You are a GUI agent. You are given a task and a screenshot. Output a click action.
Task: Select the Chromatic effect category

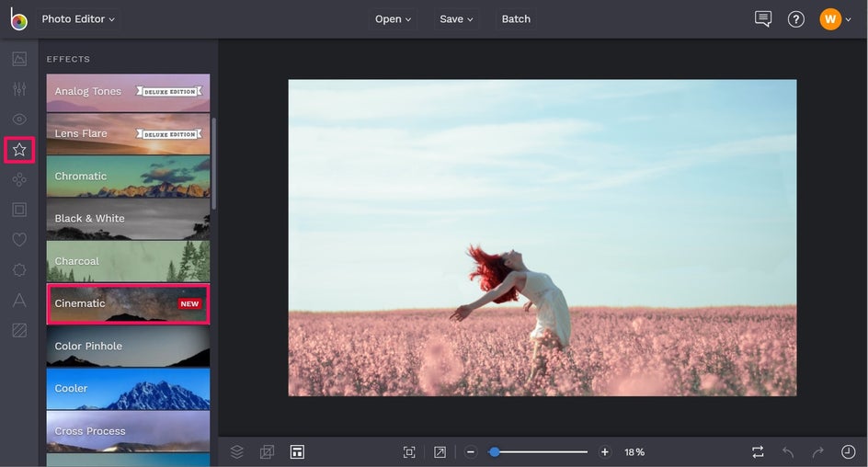[128, 177]
